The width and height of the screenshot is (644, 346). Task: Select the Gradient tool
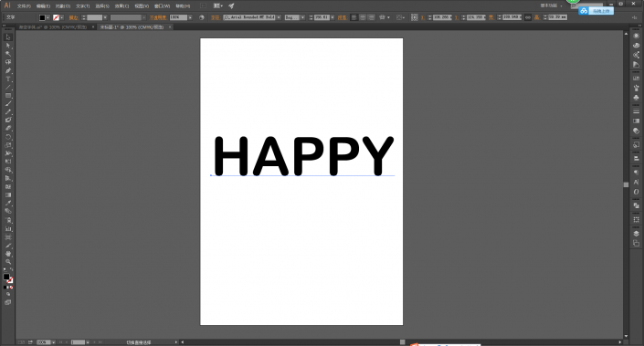pos(8,194)
